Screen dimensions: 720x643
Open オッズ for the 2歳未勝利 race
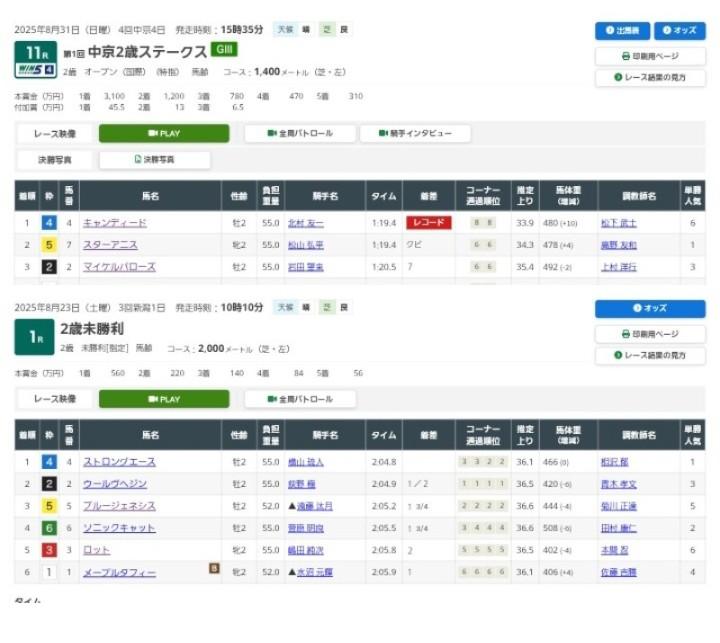[650, 309]
